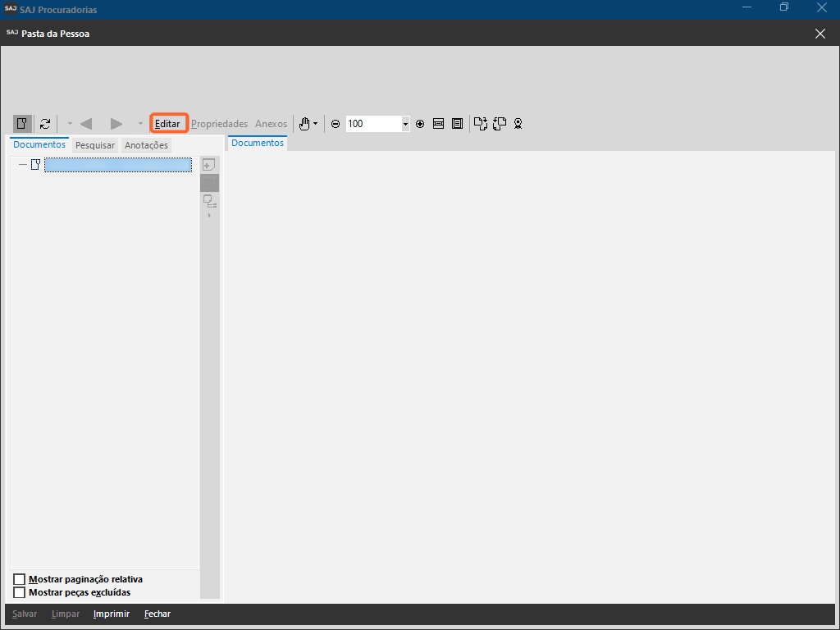The image size is (840, 630).
Task: Click Imprimir in the bottom bar
Action: click(112, 614)
